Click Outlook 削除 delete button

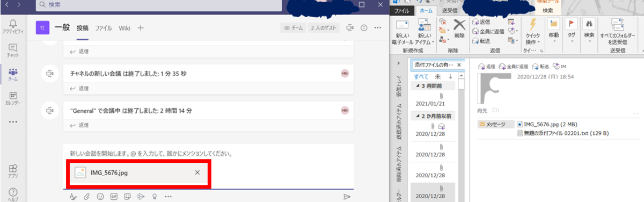coord(459,28)
